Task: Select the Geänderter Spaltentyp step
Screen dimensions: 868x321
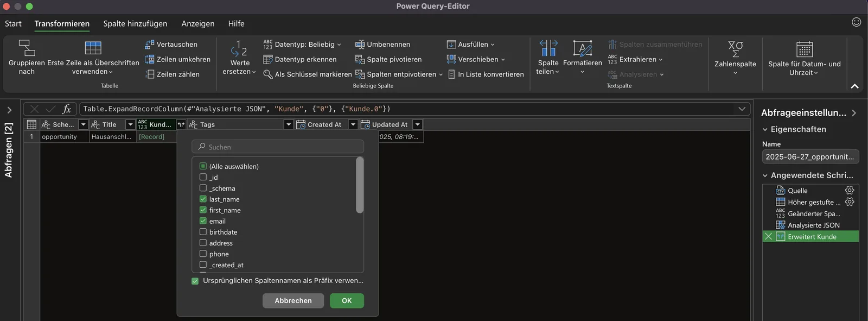Action: (x=810, y=213)
